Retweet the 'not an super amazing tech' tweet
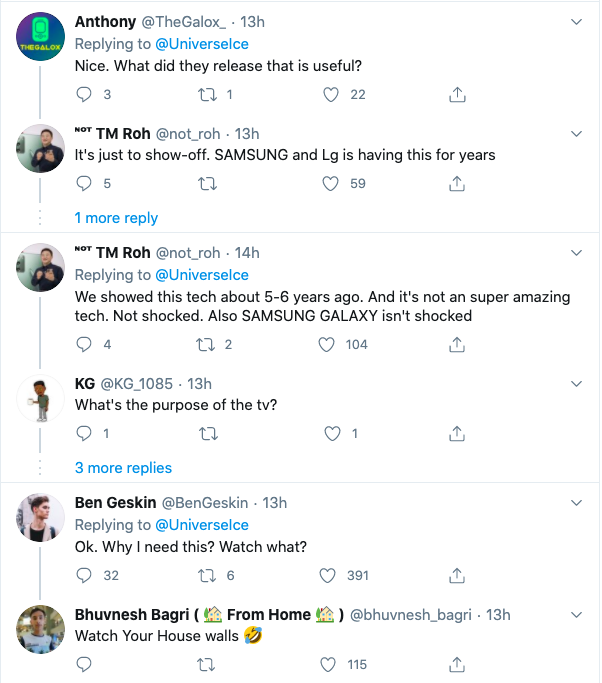Screen dimensions: 602x683 (207, 344)
